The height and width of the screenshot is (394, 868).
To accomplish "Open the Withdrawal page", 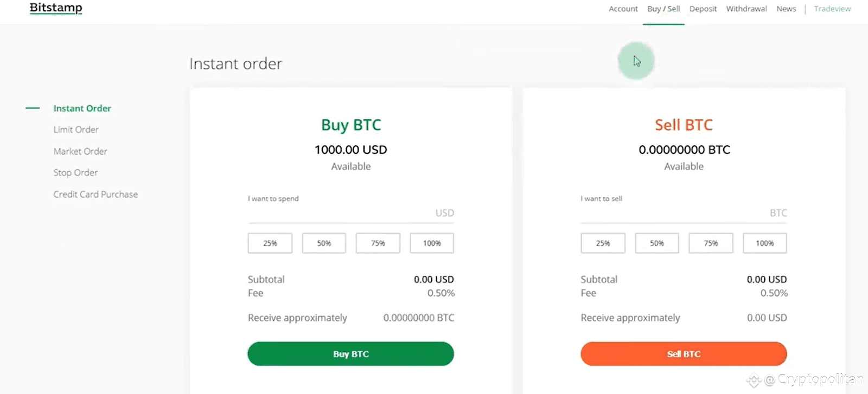I will (746, 9).
